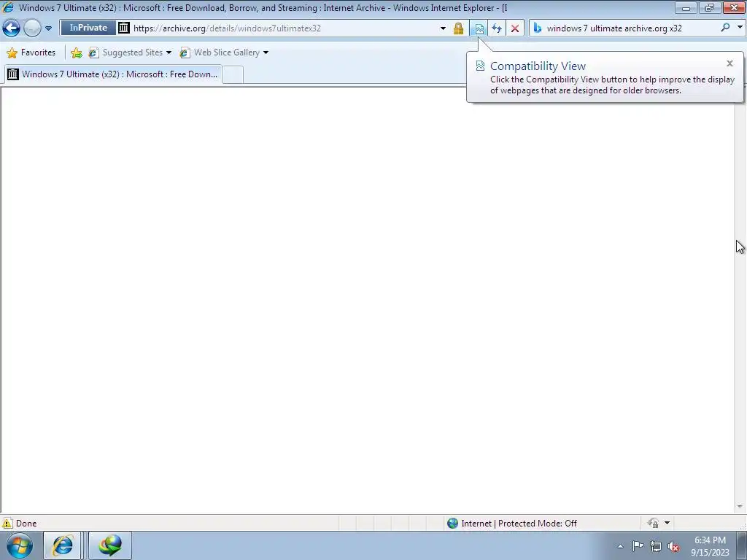Screen dimensions: 747x560
Task: Open a new tab button
Action: pos(233,75)
